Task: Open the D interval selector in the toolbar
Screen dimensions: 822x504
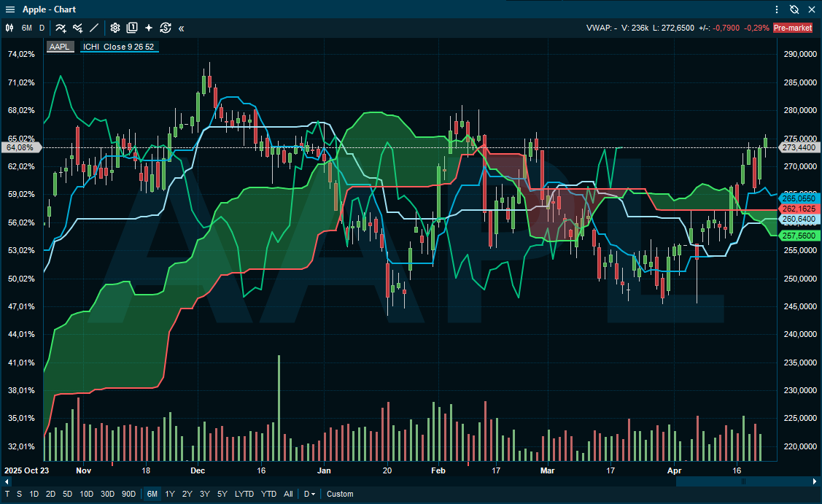Action: tap(42, 28)
